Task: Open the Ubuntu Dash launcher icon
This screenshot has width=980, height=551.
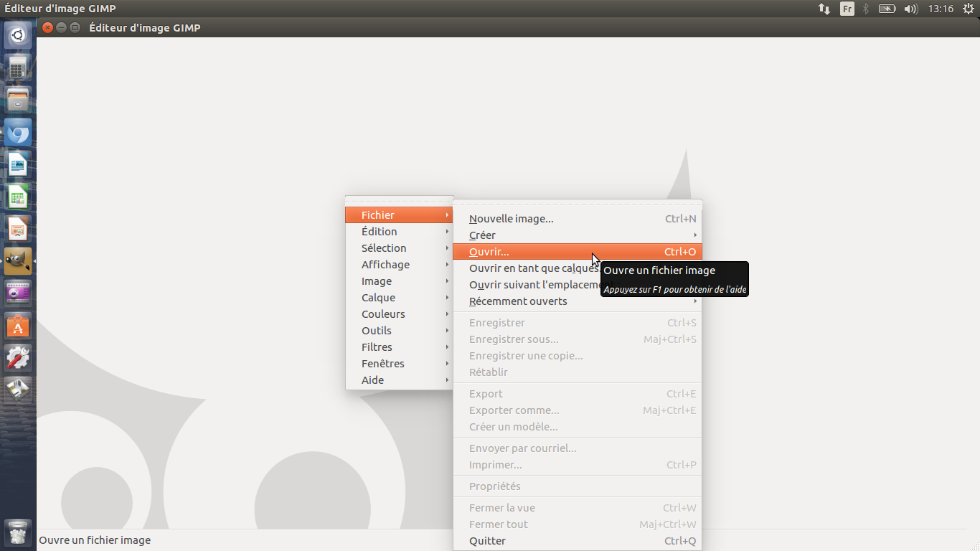Action: click(x=18, y=35)
